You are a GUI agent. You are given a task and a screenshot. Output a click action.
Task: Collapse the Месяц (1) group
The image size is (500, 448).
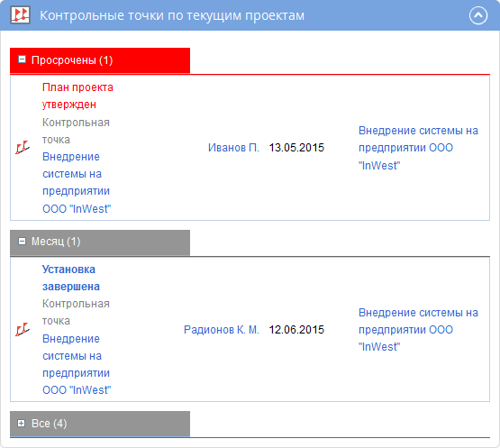click(x=22, y=242)
